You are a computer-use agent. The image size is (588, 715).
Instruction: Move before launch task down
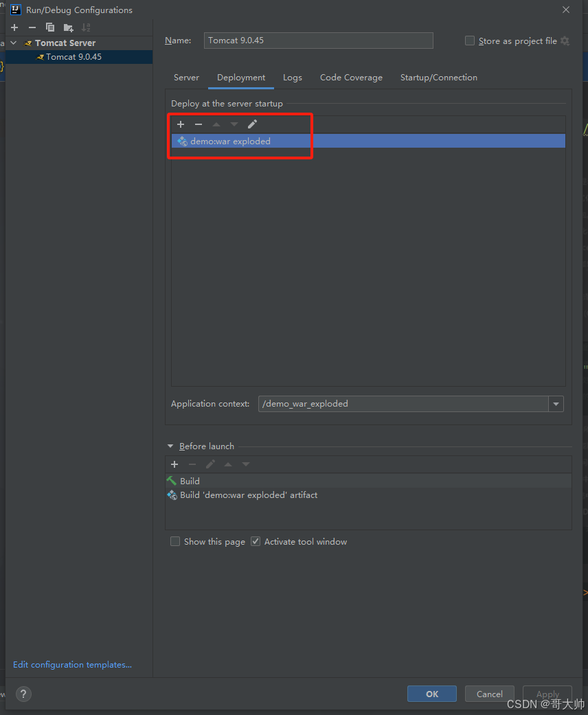pyautogui.click(x=246, y=464)
